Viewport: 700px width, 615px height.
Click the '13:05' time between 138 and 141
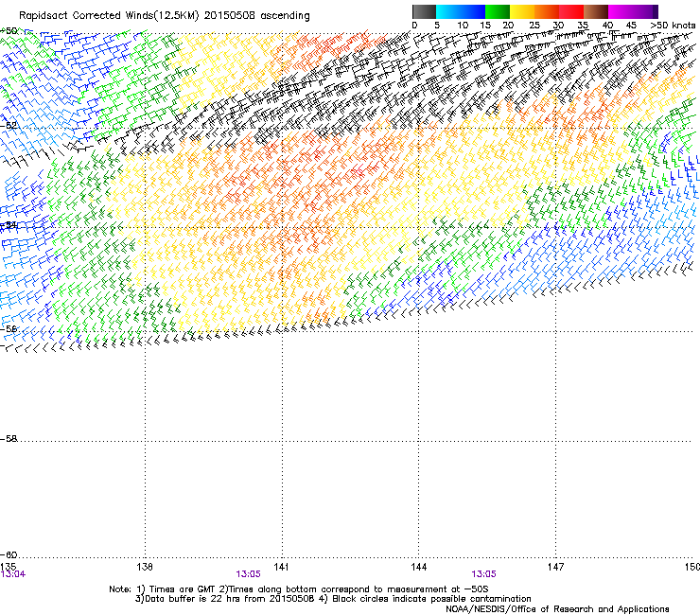click(248, 574)
